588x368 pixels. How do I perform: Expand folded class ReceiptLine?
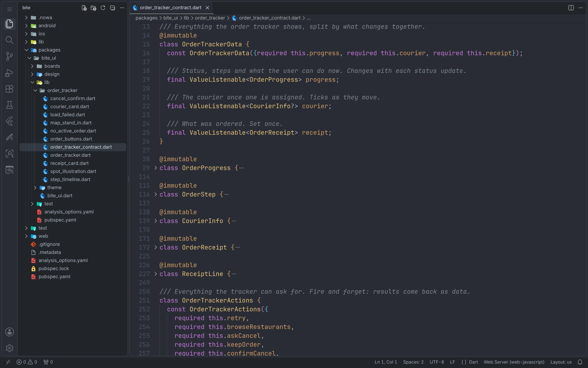[156, 274]
